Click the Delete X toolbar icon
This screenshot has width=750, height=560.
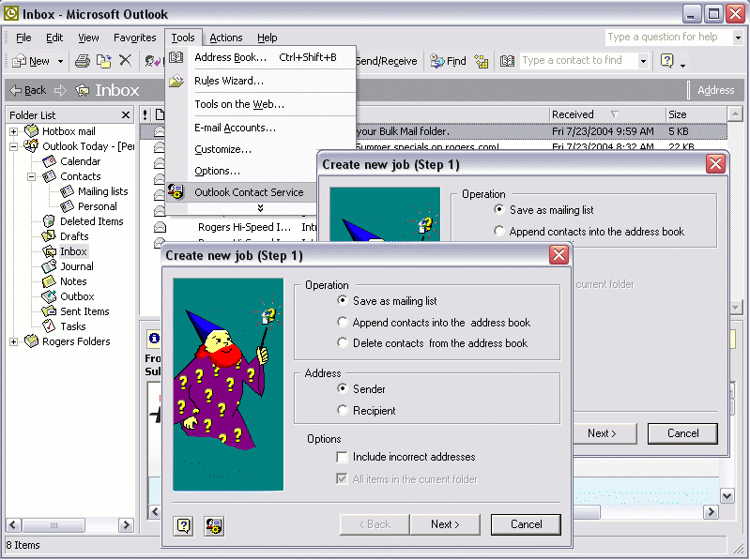tap(126, 60)
